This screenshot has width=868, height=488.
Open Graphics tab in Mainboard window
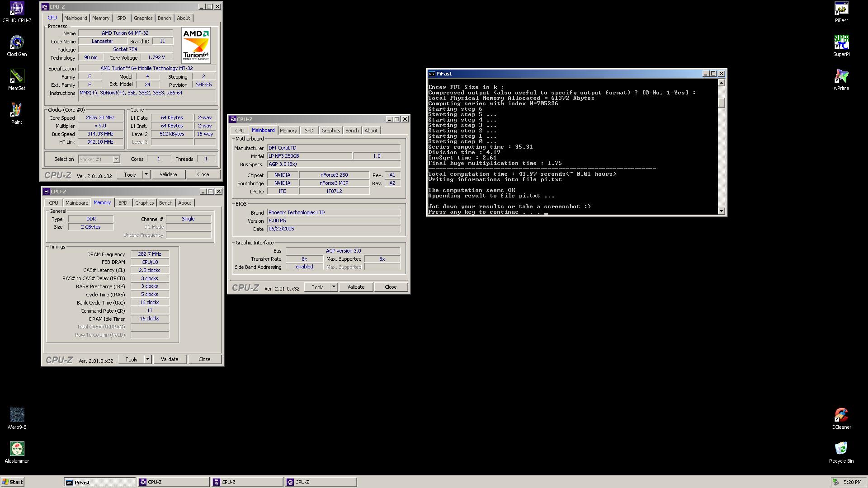pos(330,131)
